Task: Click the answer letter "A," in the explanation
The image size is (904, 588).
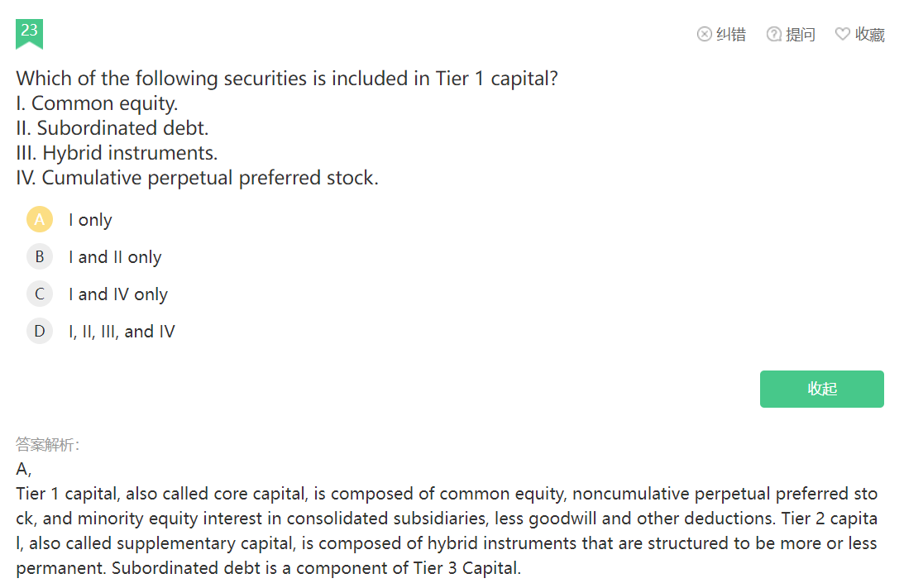Action: click(x=23, y=470)
